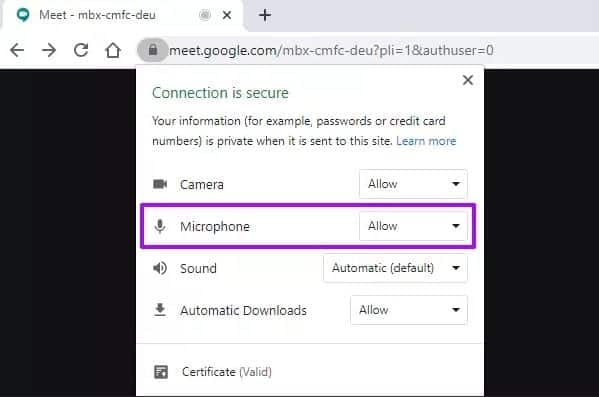
Task: Click the browser forward arrow
Action: coord(49,50)
